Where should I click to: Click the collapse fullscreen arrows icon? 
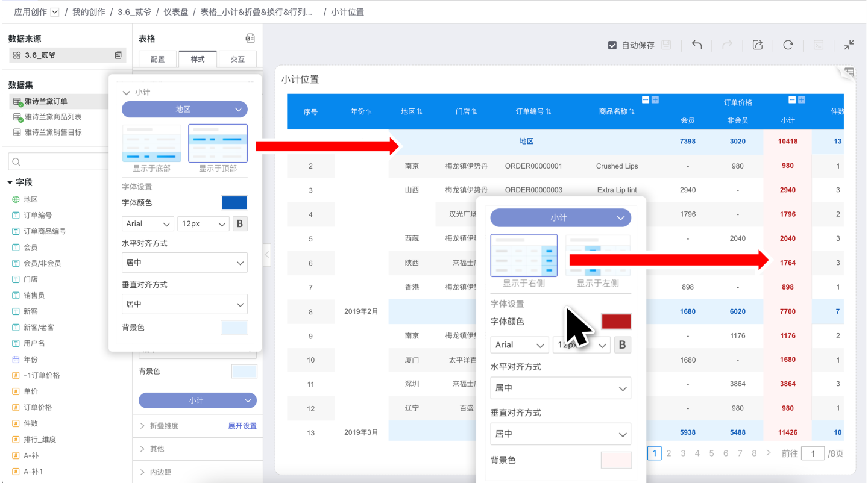point(849,45)
